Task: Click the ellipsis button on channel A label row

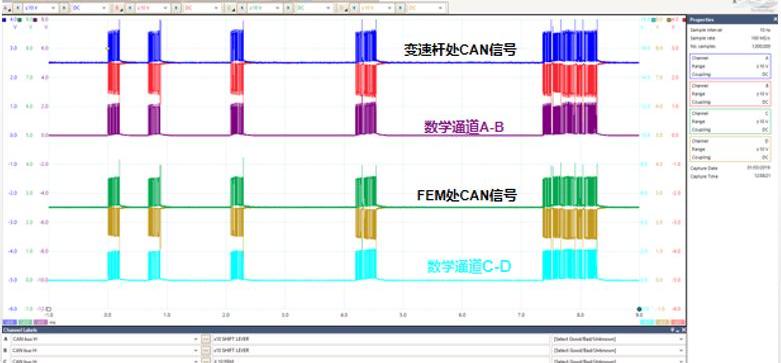Action: [x=206, y=339]
